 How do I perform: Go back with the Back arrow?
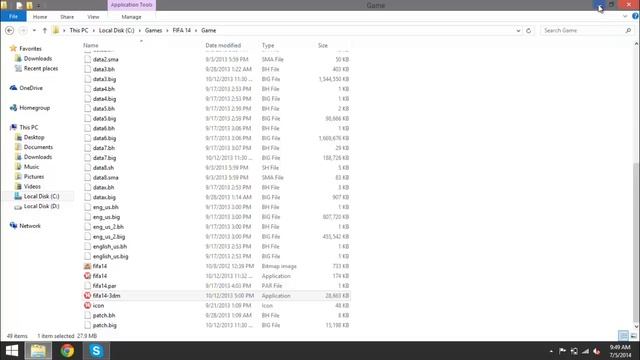point(9,31)
